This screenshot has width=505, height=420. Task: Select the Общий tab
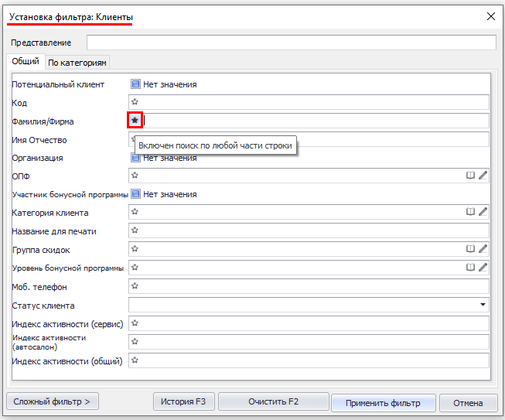click(x=26, y=62)
